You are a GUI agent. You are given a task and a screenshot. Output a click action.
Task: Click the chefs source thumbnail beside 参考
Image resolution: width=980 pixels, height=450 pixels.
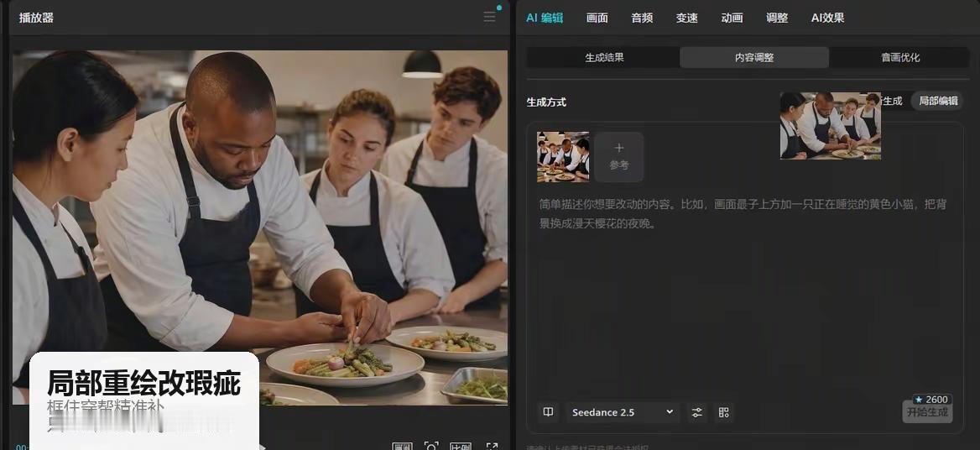562,157
